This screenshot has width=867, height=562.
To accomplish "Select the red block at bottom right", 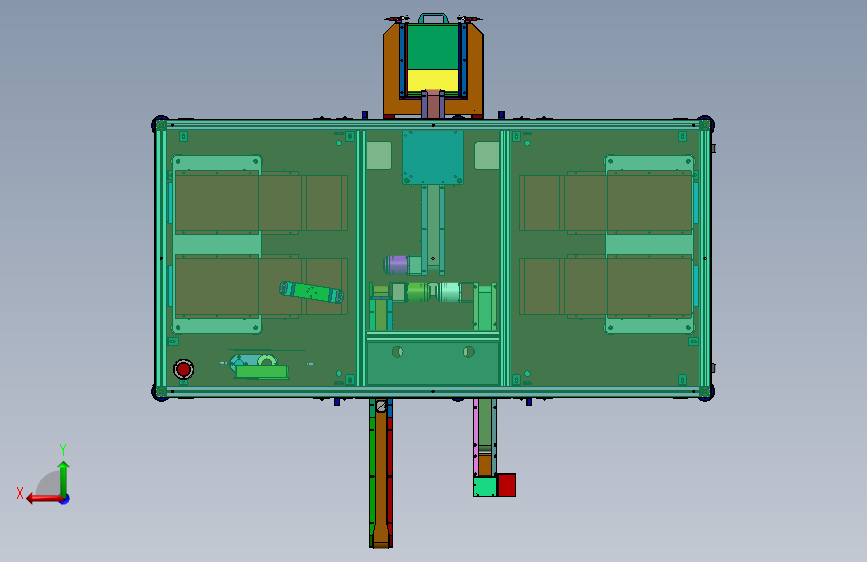I will pyautogui.click(x=506, y=485).
